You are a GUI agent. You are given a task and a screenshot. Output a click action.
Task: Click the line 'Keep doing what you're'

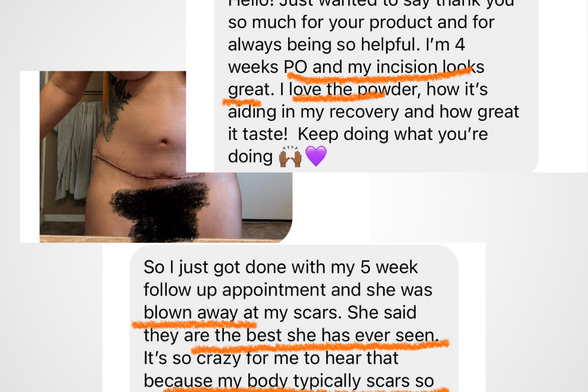click(393, 134)
